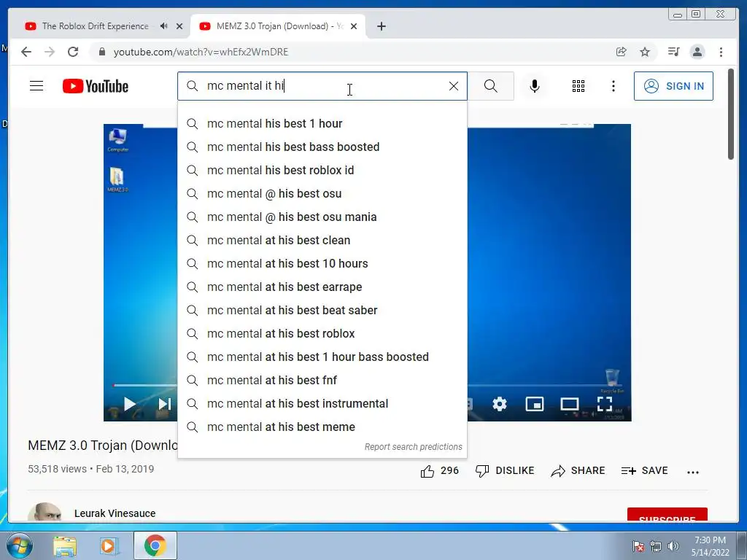Enable miniplayer mode
Screen dimensions: 747x560
[x=535, y=404]
